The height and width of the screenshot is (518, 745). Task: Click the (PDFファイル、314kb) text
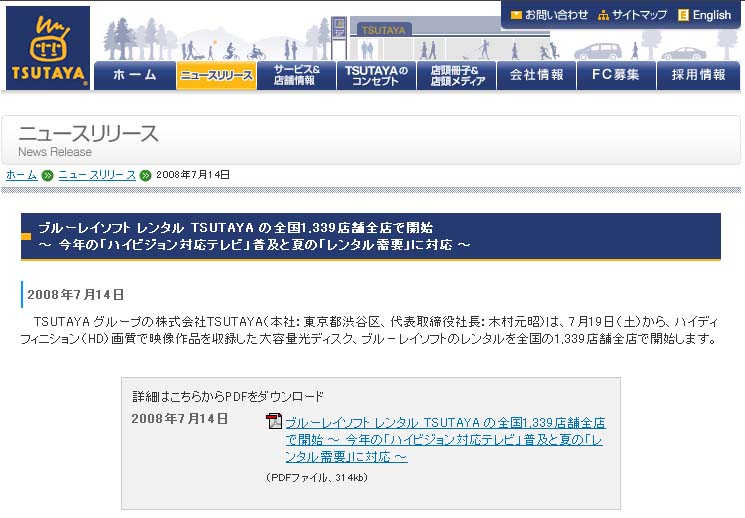pos(317,478)
